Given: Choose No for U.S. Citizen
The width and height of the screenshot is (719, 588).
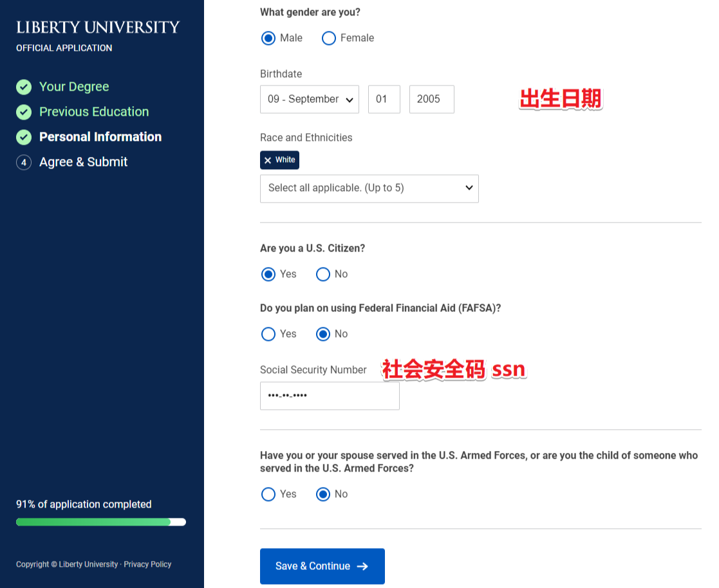Looking at the screenshot, I should 323,274.
